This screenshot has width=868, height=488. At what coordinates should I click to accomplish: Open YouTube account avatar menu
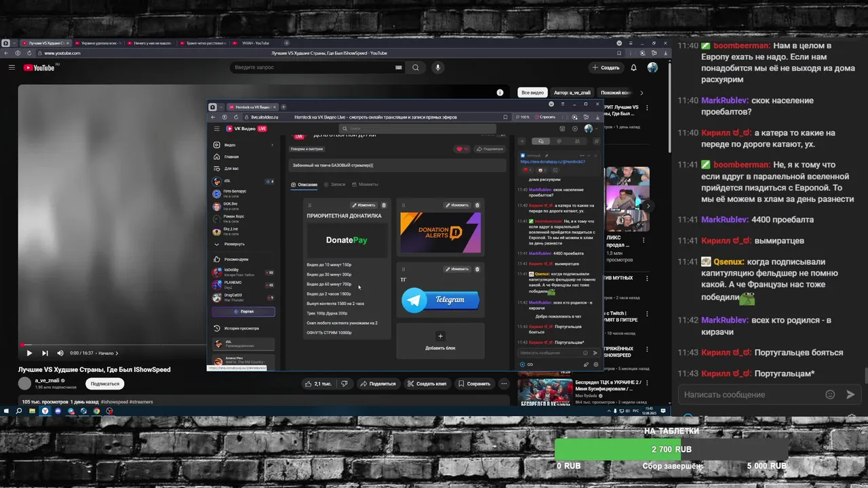pos(652,68)
